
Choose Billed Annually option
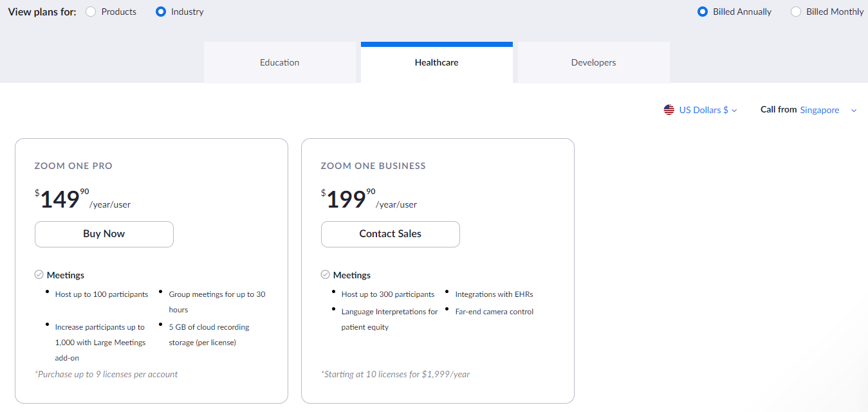coord(703,12)
